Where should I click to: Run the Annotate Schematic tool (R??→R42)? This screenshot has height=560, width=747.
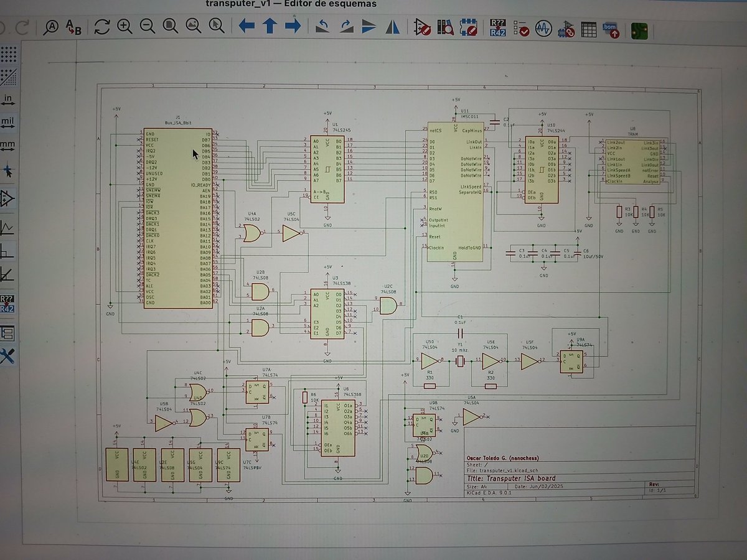click(x=497, y=27)
